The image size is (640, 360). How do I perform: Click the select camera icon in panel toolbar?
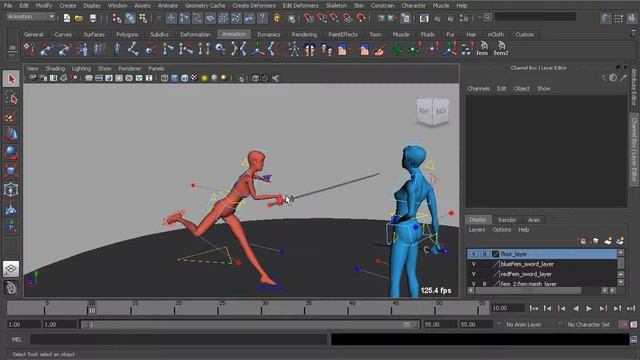coord(33,78)
